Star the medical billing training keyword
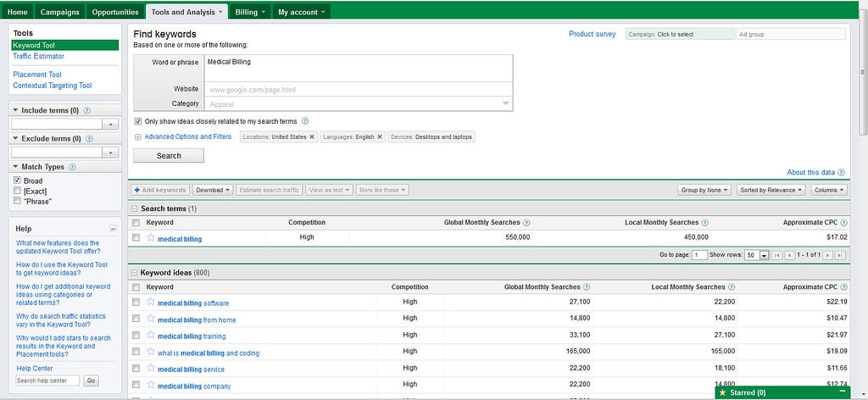This screenshot has height=400, width=868. click(151, 336)
